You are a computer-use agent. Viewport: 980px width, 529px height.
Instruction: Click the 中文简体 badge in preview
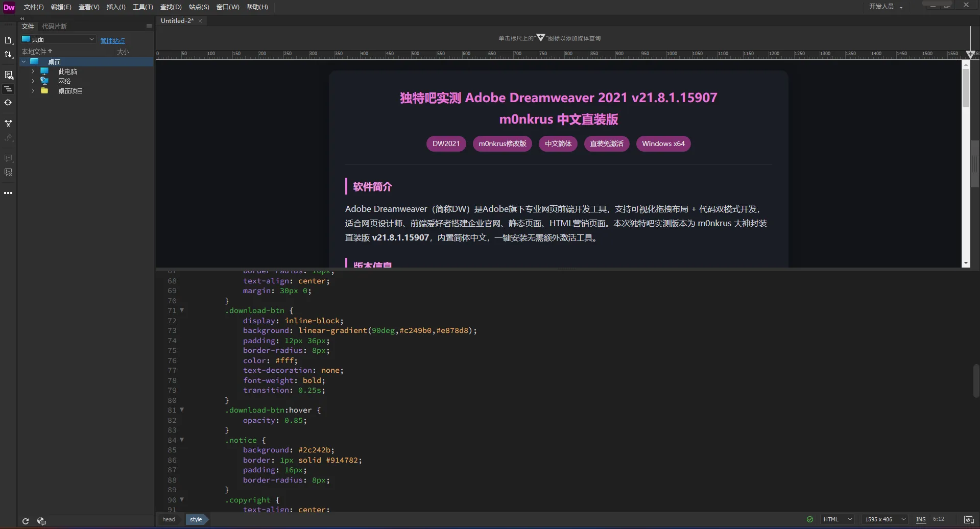558,143
